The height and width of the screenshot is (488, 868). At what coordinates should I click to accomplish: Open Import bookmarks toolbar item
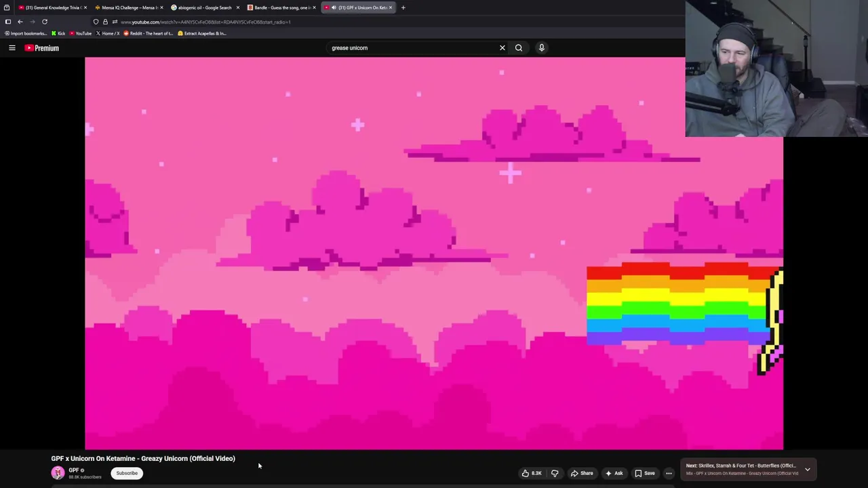point(25,33)
